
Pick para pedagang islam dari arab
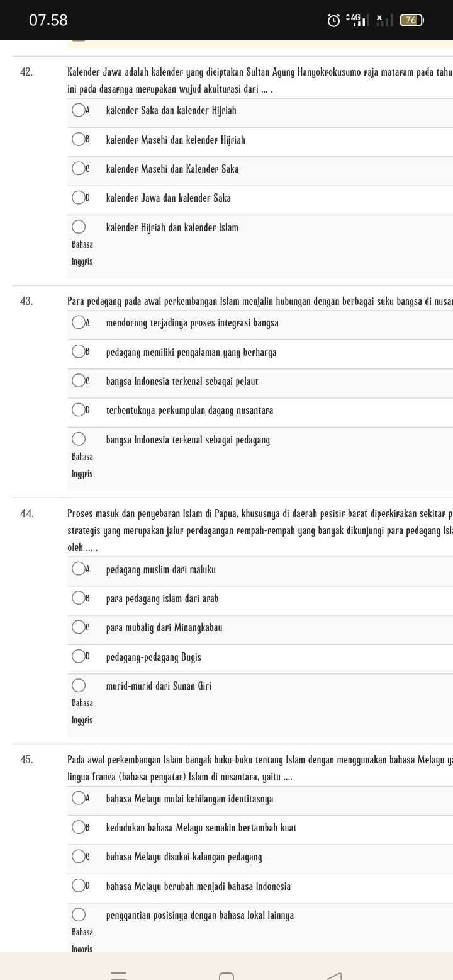tap(79, 598)
